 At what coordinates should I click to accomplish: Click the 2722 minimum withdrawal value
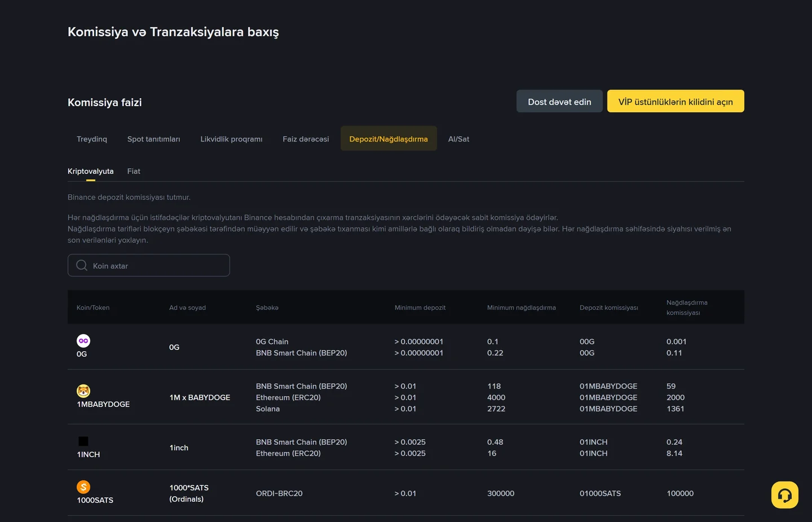496,409
